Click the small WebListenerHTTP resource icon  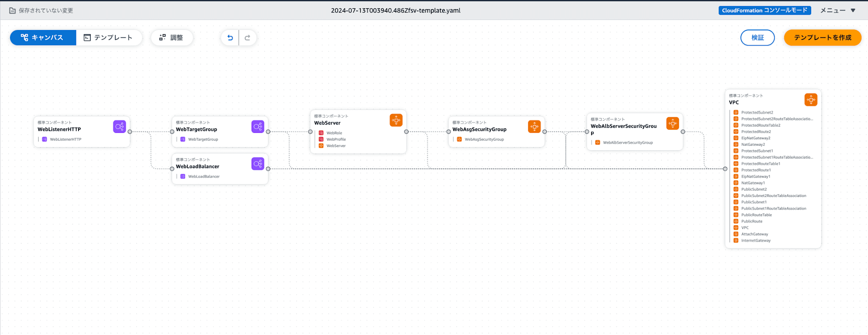pos(44,139)
